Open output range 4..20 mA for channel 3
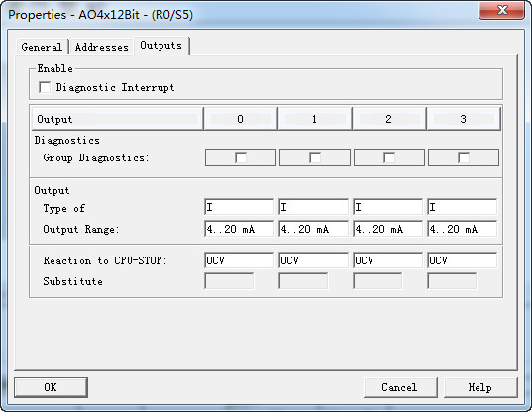 coord(462,229)
